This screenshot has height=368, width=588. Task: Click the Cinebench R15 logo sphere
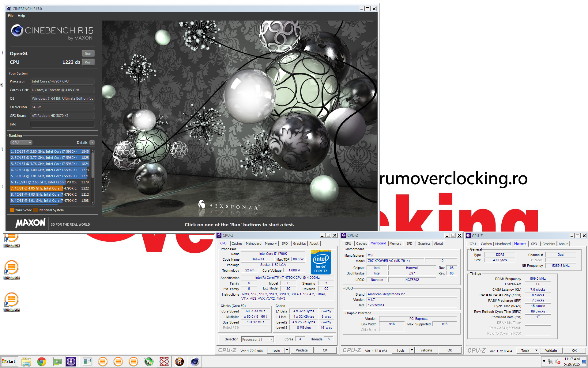click(17, 30)
